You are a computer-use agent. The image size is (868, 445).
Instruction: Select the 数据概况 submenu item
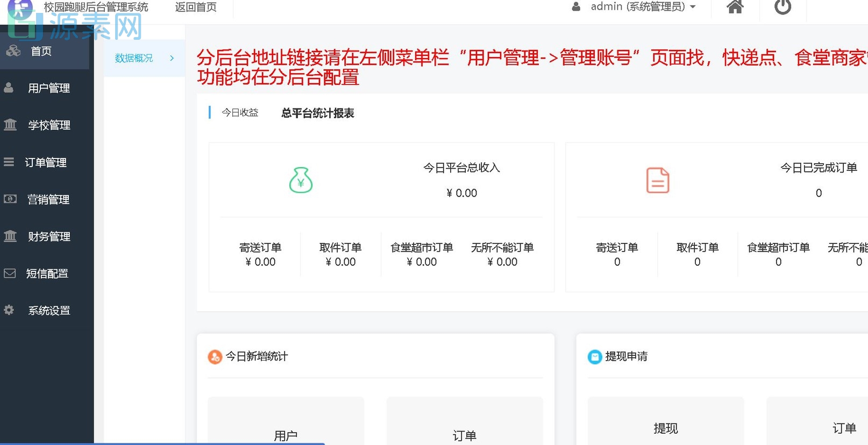[144, 58]
